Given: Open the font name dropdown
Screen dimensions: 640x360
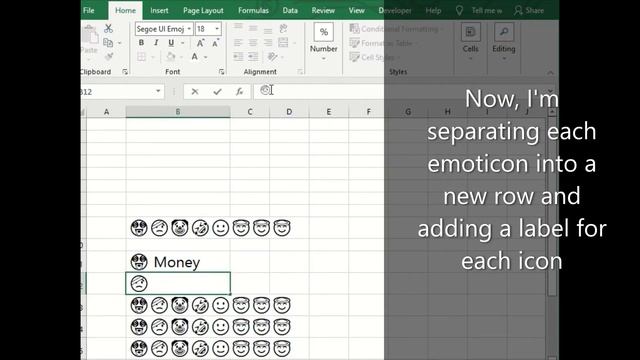Looking at the screenshot, I should [x=189, y=29].
